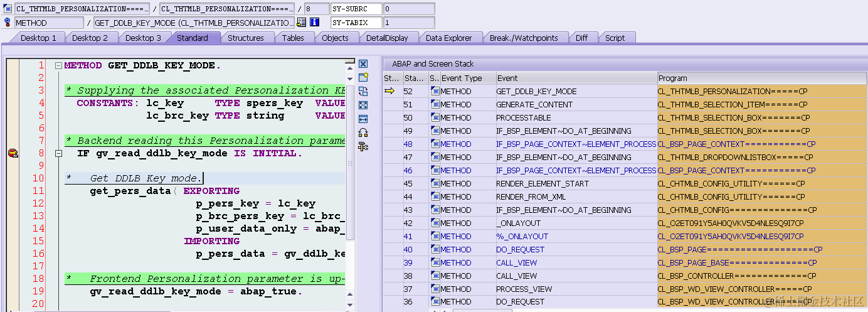The height and width of the screenshot is (312, 868).
Task: Click the SY-TABIX value field showing 1
Action: point(408,23)
